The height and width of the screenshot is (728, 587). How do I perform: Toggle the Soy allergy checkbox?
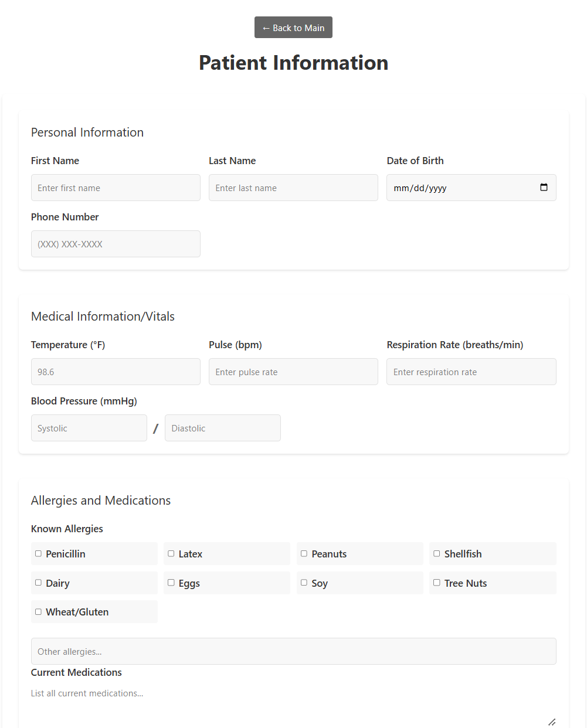pos(304,583)
